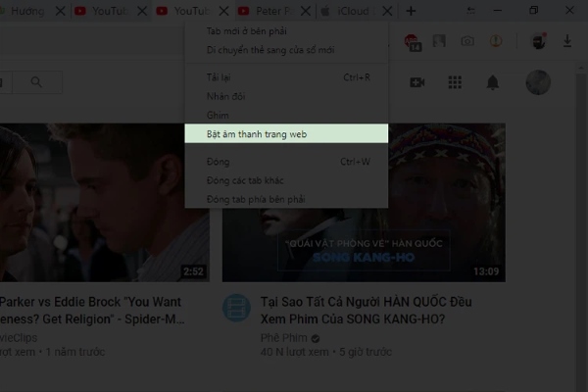Click the camera snapshot icon in browser toolbar
Image resolution: width=588 pixels, height=392 pixels.
coord(467,41)
